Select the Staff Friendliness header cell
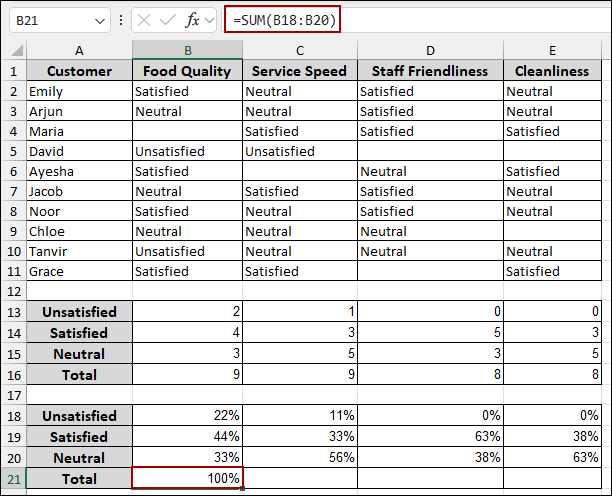This screenshot has height=496, width=612. click(x=430, y=71)
